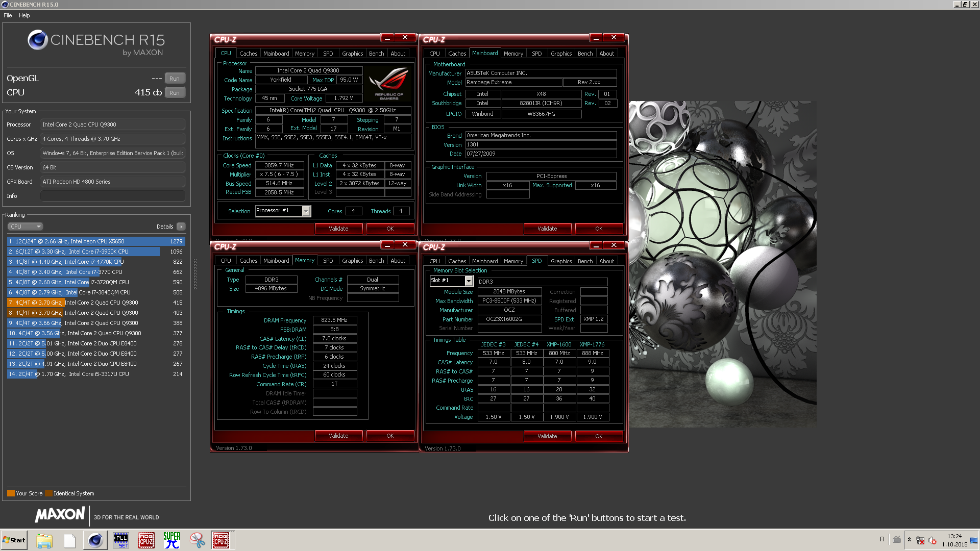Open the Slot #1 memory slot dropdown
Image resolution: width=980 pixels, height=551 pixels.
tap(469, 281)
